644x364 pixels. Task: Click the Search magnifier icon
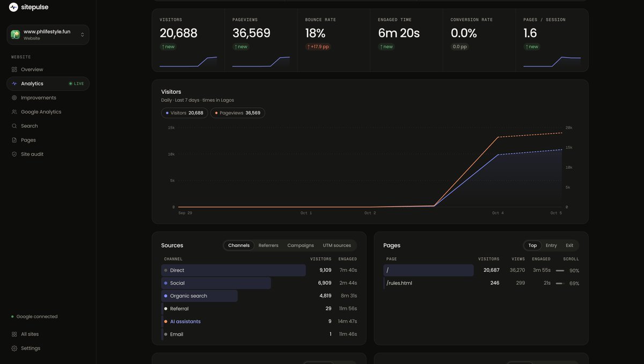(14, 126)
